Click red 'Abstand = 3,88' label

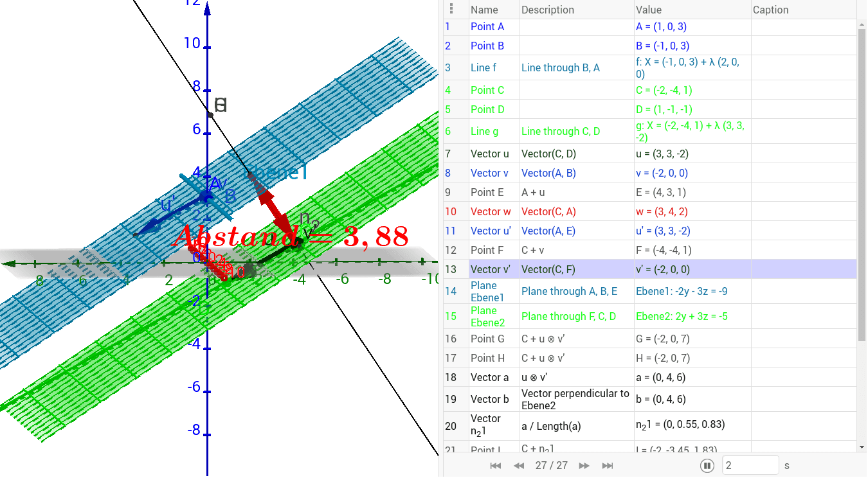[291, 236]
